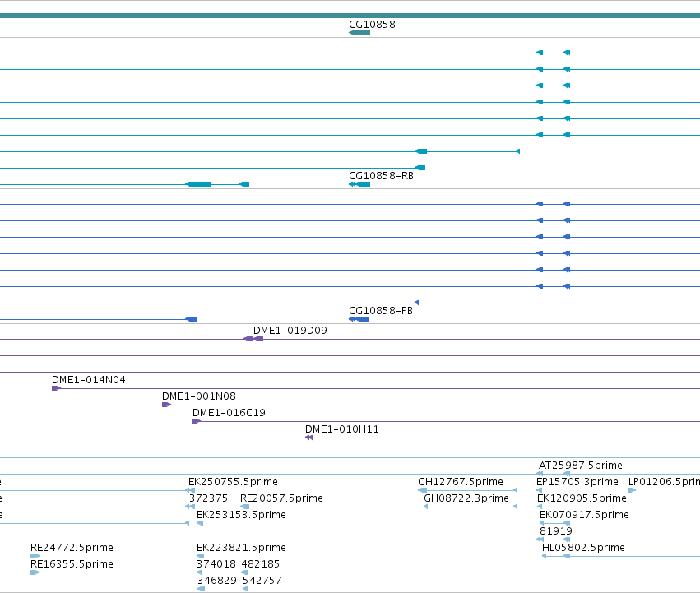Image resolution: width=700 pixels, height=593 pixels.
Task: Click the GH08722.3prime EST label
Action: pos(466,498)
